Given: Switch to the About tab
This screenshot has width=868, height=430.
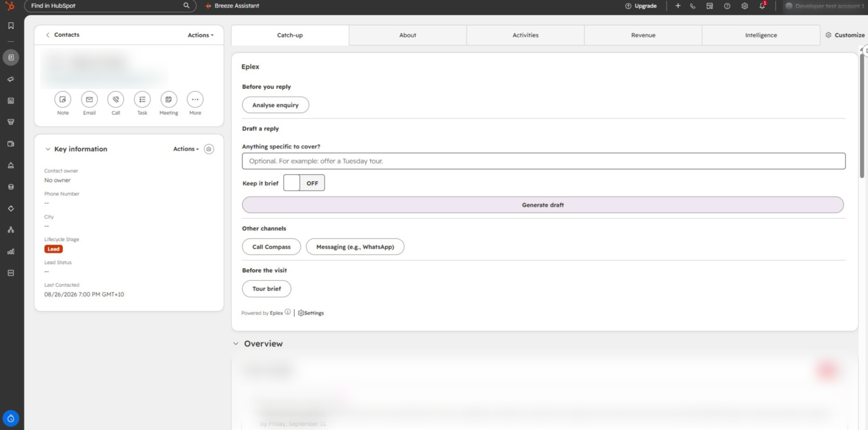Looking at the screenshot, I should [x=407, y=35].
